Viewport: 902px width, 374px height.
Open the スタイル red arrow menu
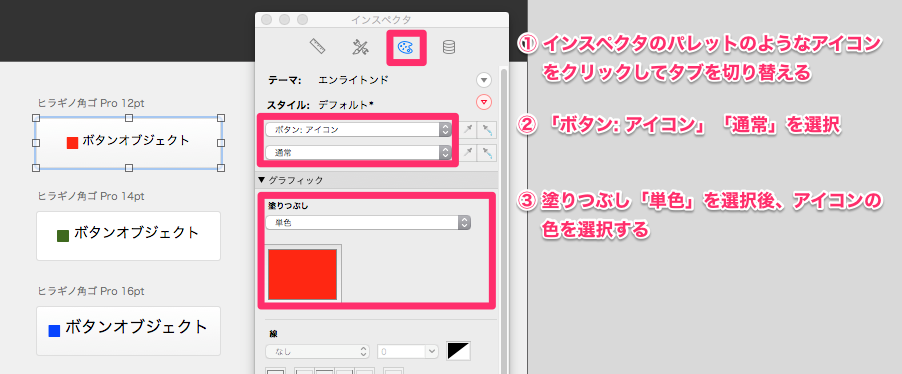pos(484,103)
